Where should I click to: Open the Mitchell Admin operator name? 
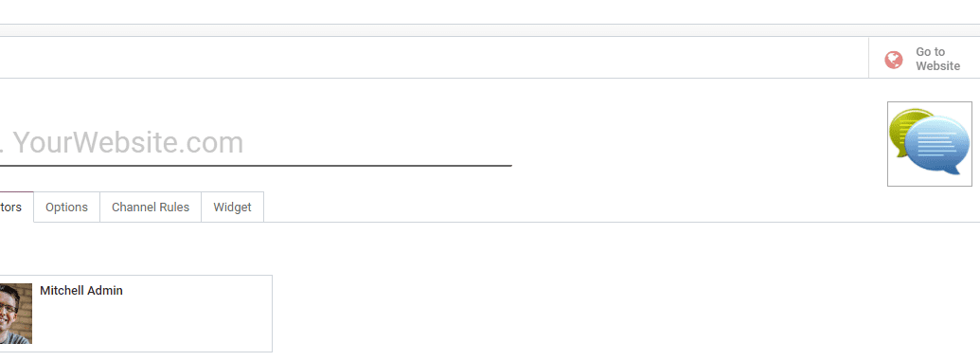point(81,290)
